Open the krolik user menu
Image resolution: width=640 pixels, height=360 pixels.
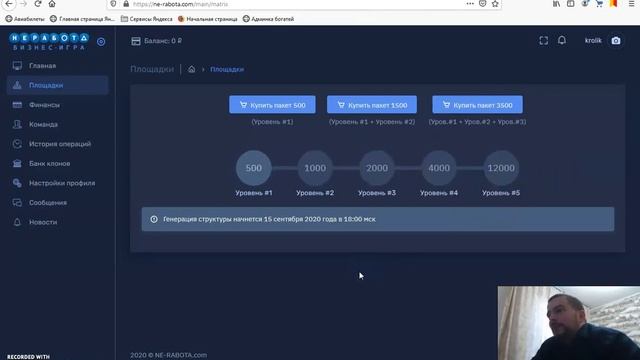[x=593, y=40]
